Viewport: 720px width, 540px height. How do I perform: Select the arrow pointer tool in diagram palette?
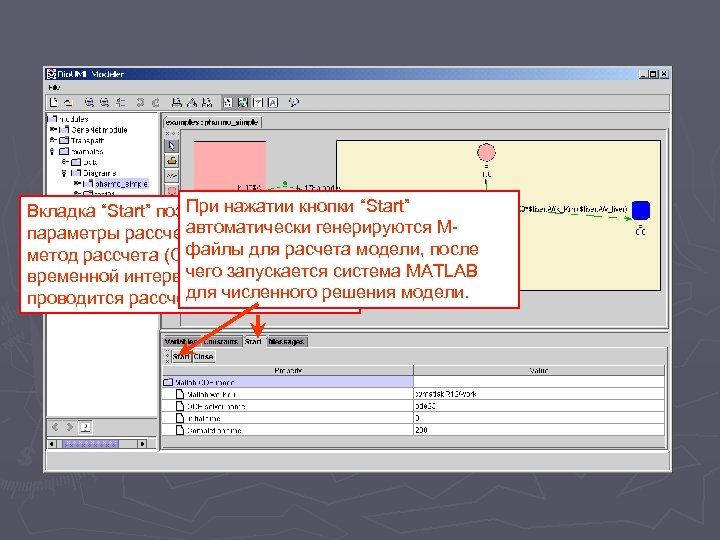(172, 146)
